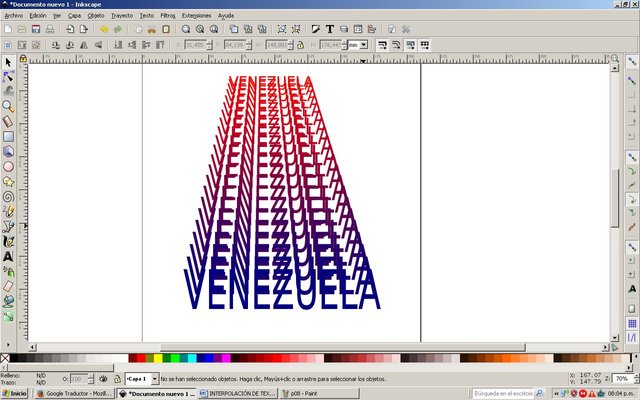The image size is (640, 400).
Task: Select the Eraser tool
Action: coord(8,287)
